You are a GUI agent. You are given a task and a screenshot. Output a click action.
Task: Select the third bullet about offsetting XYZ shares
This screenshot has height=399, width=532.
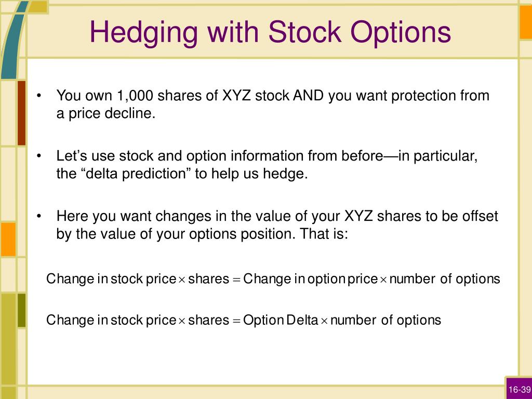click(277, 224)
